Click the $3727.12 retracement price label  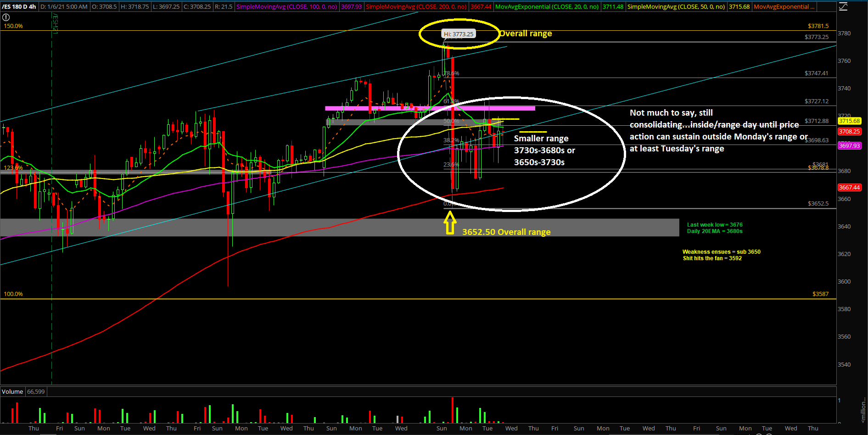click(817, 101)
